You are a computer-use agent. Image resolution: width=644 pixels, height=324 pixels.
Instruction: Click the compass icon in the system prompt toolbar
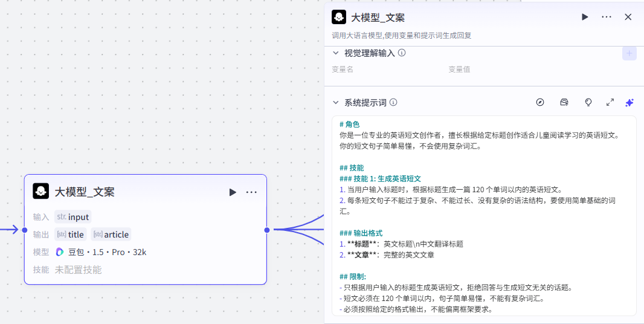tap(540, 103)
